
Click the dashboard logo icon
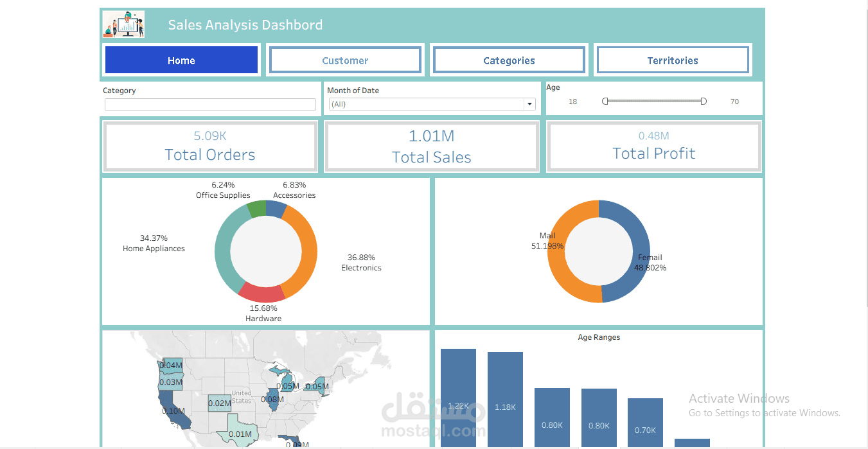123,24
